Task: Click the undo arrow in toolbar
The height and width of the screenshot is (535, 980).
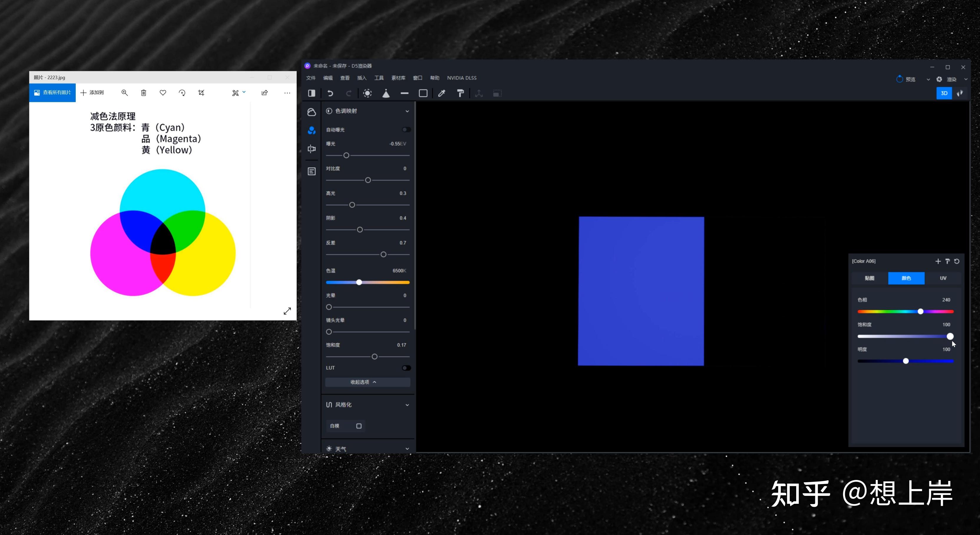Action: point(330,93)
